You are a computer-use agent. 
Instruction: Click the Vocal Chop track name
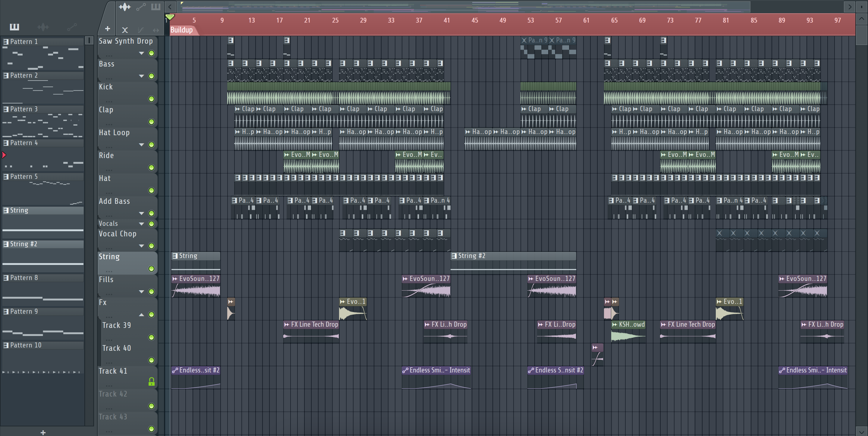tap(118, 234)
